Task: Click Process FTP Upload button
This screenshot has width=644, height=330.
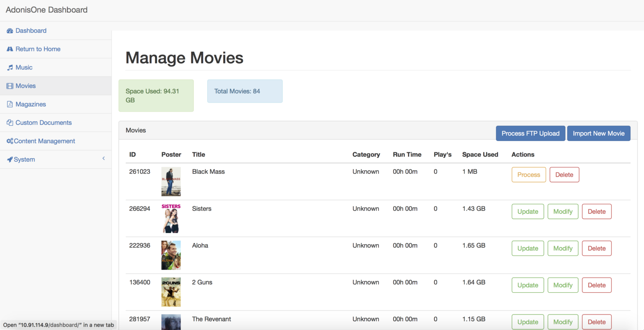Action: [530, 134]
